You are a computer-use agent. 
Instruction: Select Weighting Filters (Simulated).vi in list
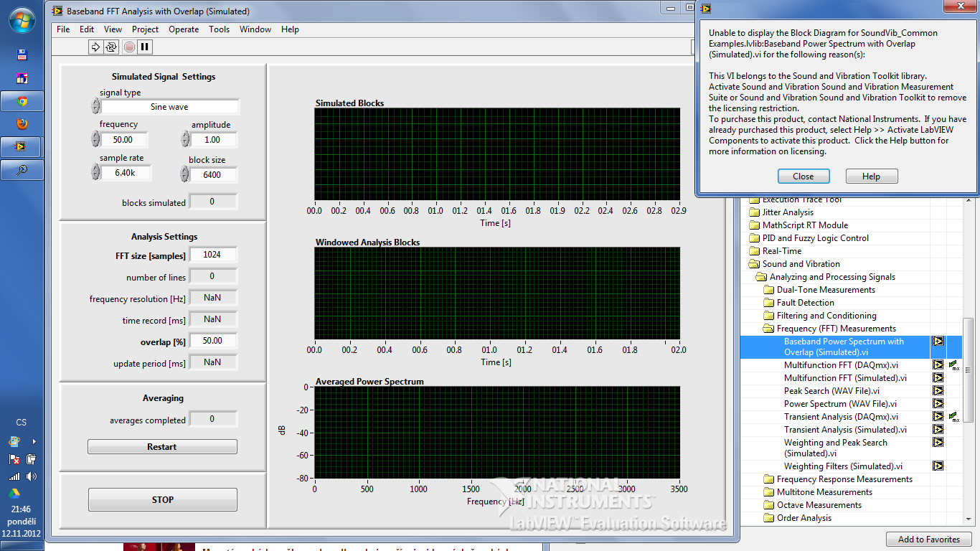(x=843, y=466)
